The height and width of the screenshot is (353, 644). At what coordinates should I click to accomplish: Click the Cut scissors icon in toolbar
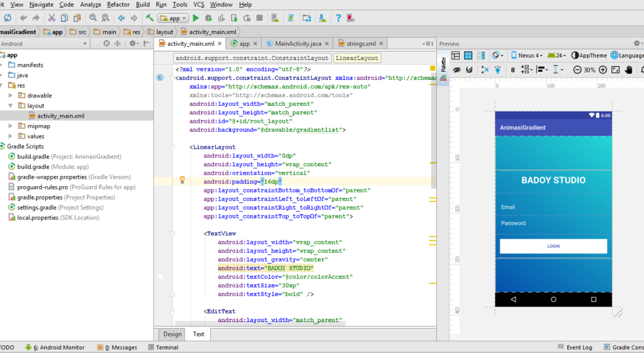point(51,18)
